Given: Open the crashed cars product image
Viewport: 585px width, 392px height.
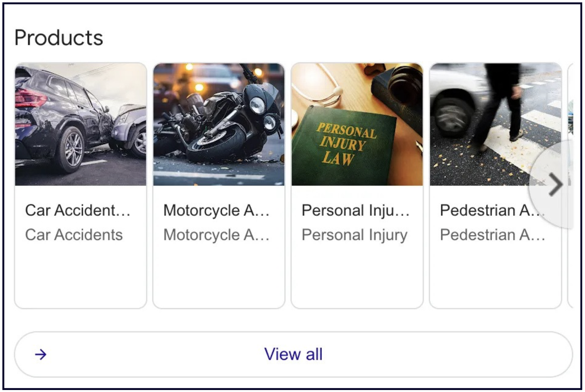Looking at the screenshot, I should point(81,124).
